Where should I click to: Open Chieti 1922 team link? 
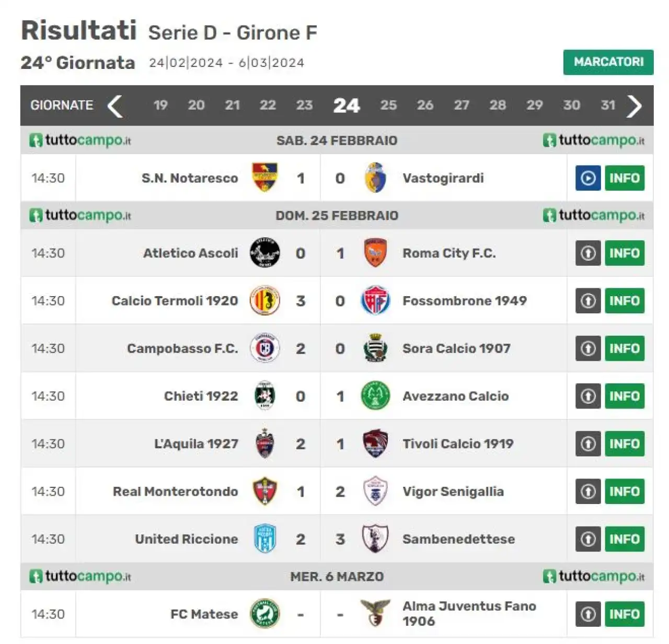pos(201,396)
